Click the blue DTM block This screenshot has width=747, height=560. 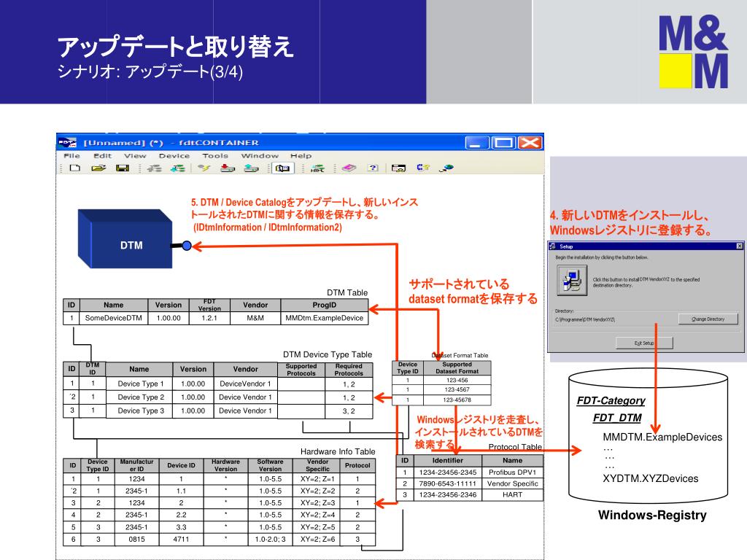[x=125, y=239]
